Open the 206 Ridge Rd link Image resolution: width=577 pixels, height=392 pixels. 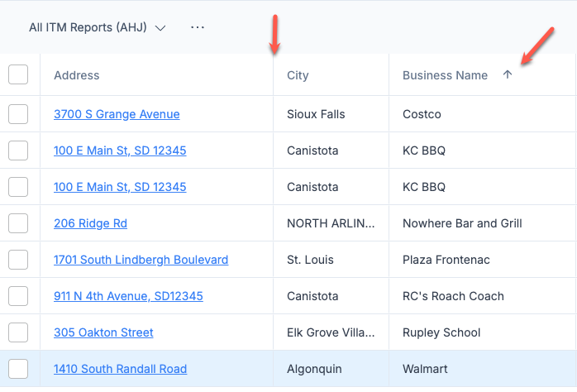pos(91,223)
